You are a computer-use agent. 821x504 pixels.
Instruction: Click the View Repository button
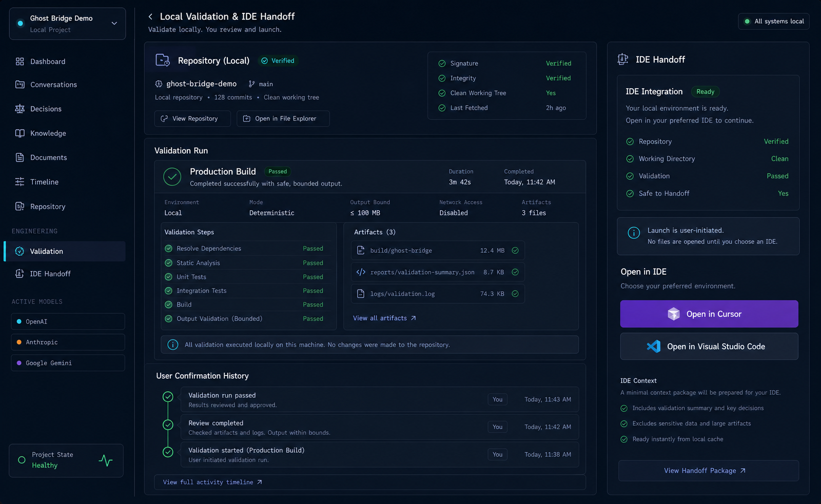coord(192,118)
